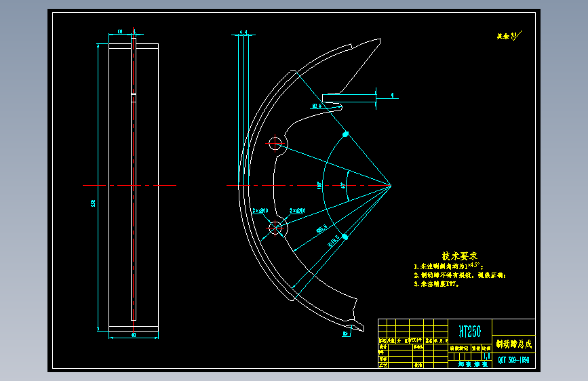This screenshot has width=588, height=381.
Task: Select the 其余 surface finish note at top right
Action: [509, 36]
